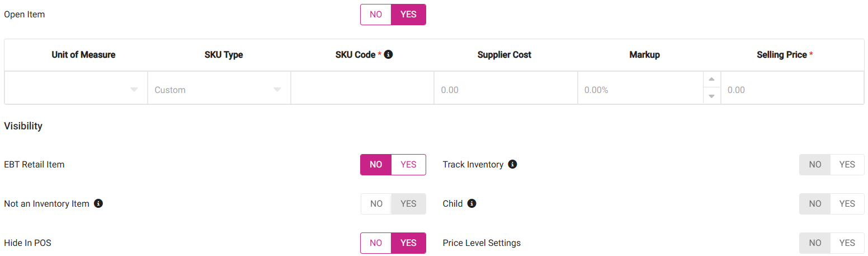Click info icon beside Not an Inventory Item
868x256 pixels.
coord(98,203)
